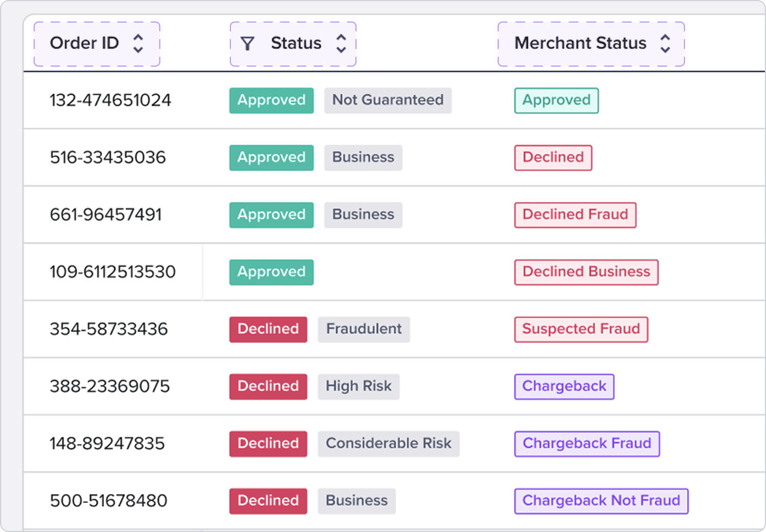Select order row 109-6112513530

394,272
